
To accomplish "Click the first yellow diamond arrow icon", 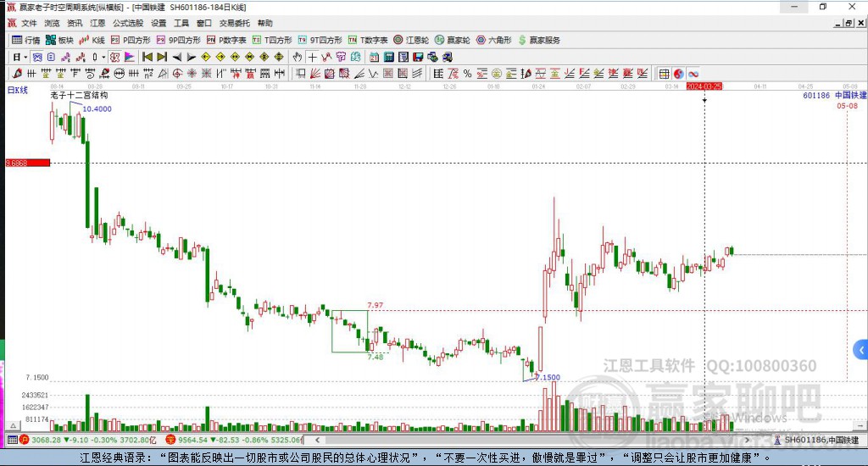I will click(206, 57).
